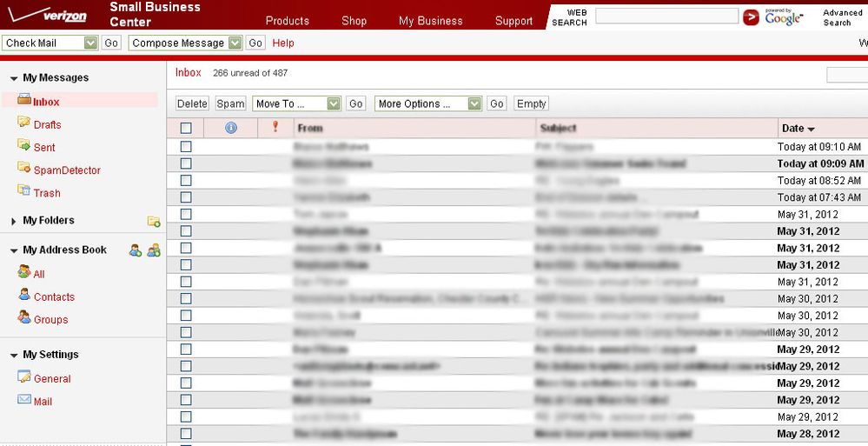Click the General settings icon

23,376
